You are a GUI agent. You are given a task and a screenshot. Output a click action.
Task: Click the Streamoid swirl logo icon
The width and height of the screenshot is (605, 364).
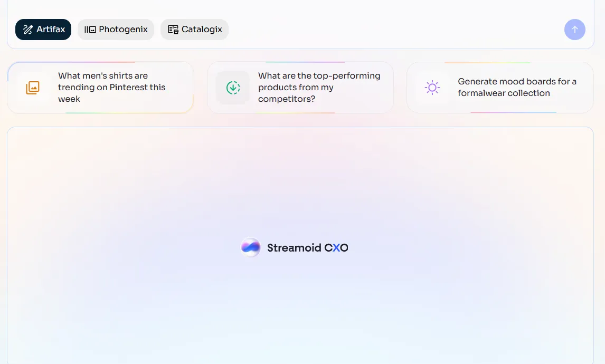[250, 247]
